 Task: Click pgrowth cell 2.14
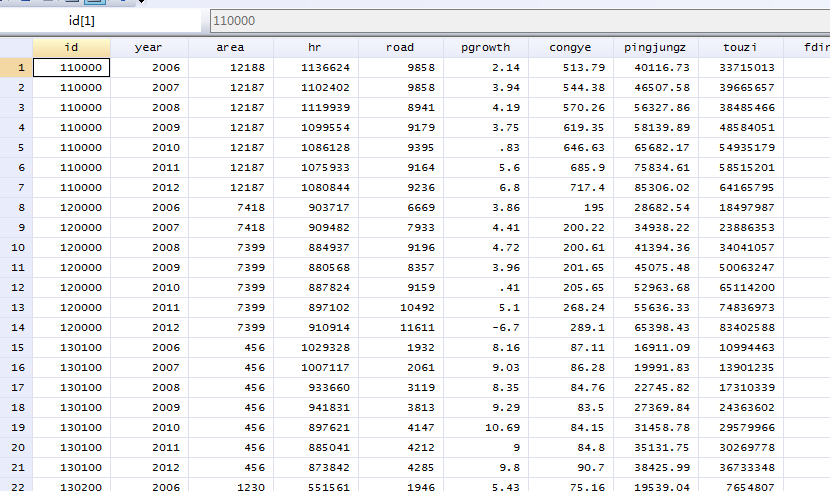[x=486, y=68]
